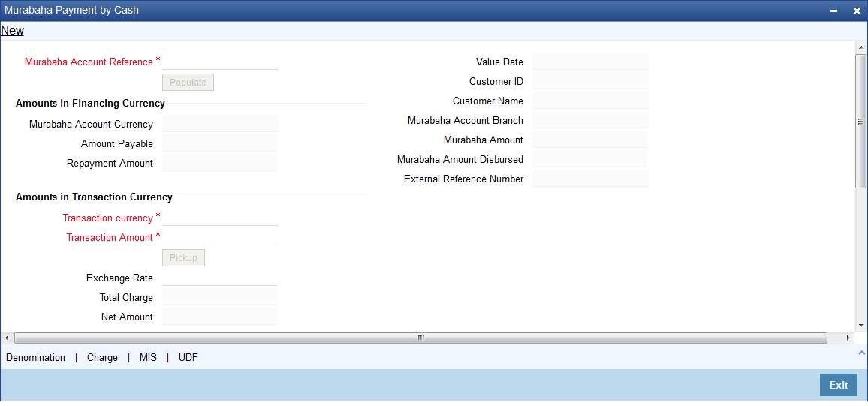This screenshot has height=406, width=868.
Task: Click the Customer ID field
Action: (590, 81)
